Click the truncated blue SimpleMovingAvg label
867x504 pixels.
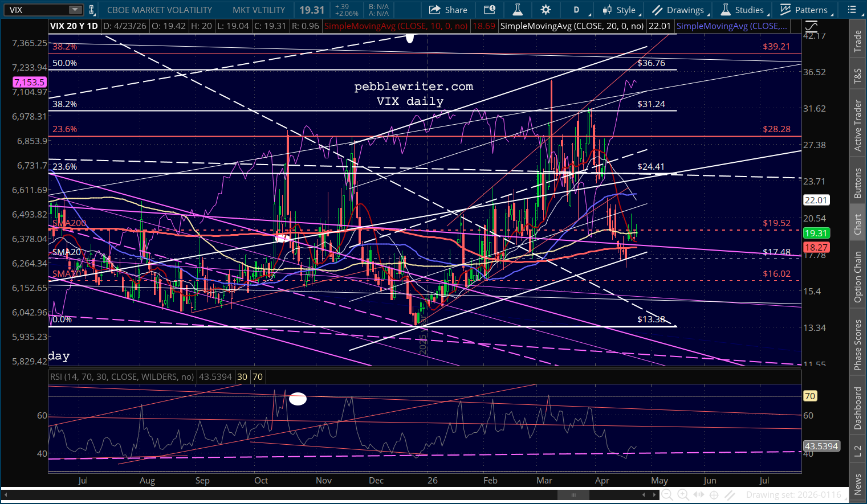pos(731,26)
